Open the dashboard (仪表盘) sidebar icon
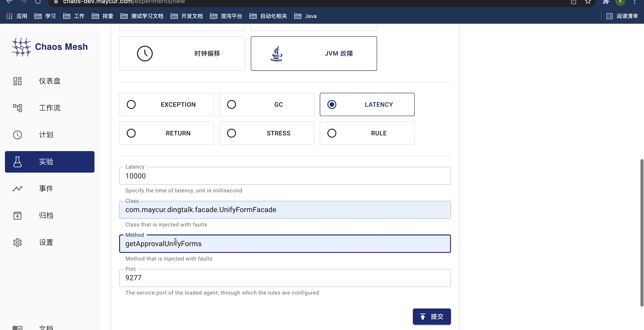The image size is (644, 330). point(18,81)
